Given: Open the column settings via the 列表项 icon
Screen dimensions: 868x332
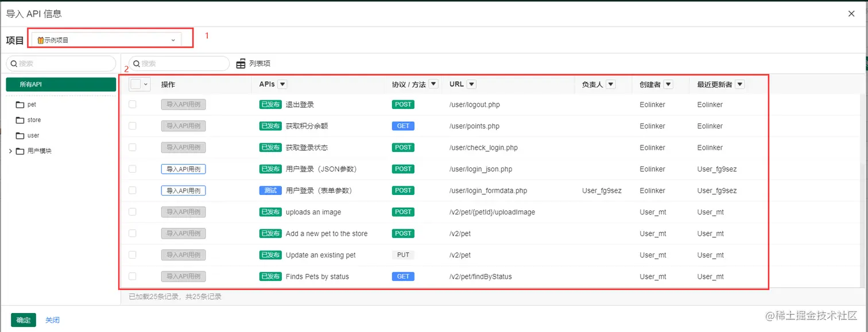Looking at the screenshot, I should coord(241,63).
